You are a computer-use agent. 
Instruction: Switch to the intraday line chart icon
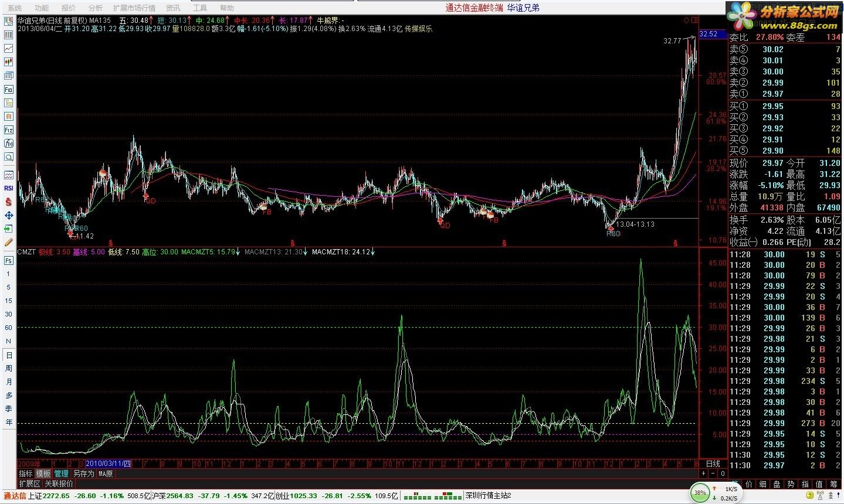(9, 49)
